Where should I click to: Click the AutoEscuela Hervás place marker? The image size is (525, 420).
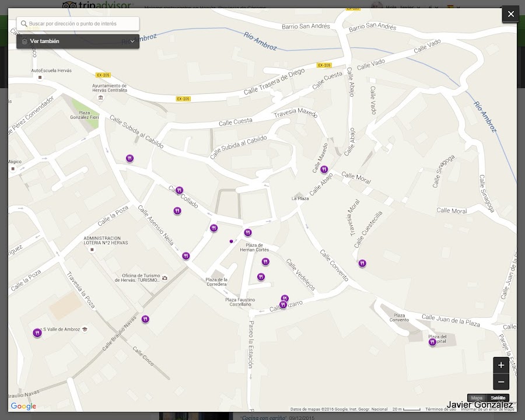[40, 78]
